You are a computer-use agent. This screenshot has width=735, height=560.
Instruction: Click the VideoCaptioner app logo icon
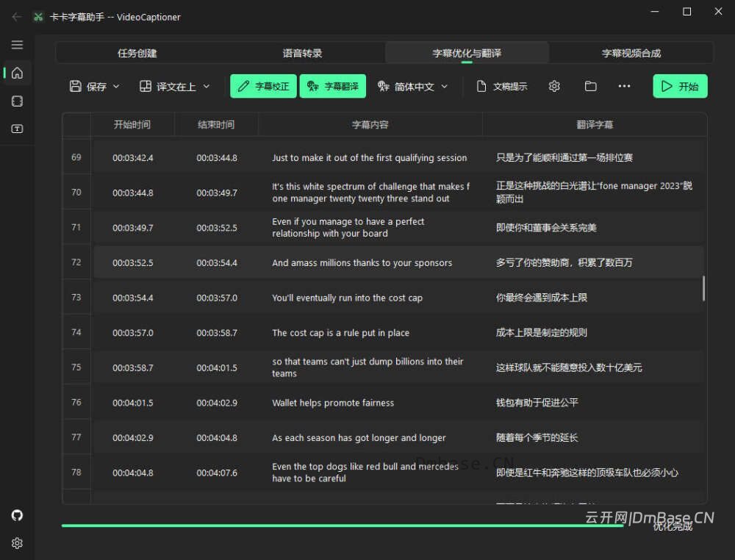38,17
